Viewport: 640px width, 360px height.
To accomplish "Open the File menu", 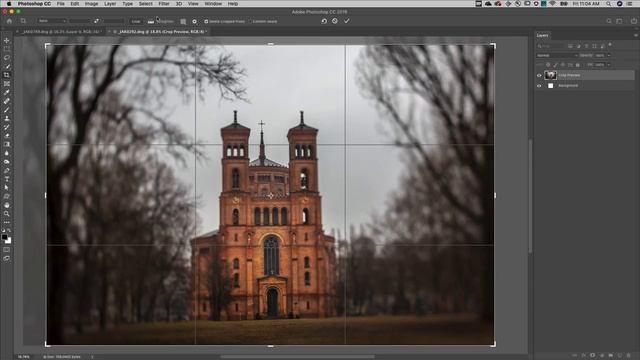I will 60,4.
